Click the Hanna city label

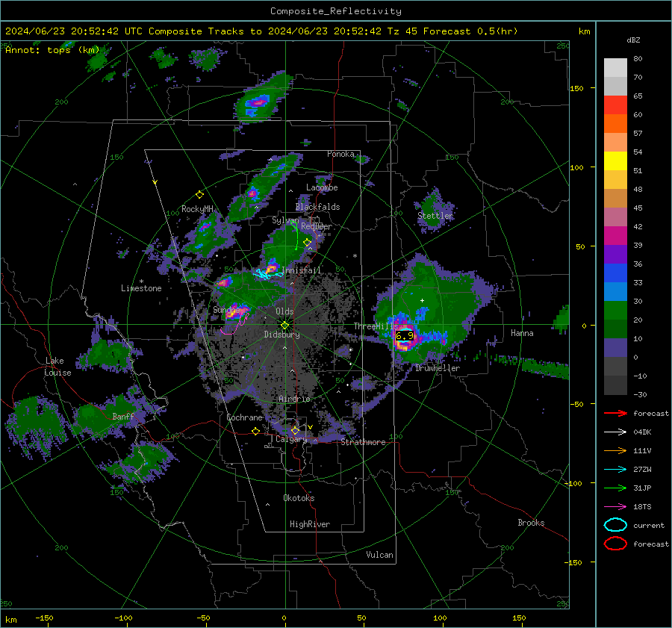click(x=522, y=333)
